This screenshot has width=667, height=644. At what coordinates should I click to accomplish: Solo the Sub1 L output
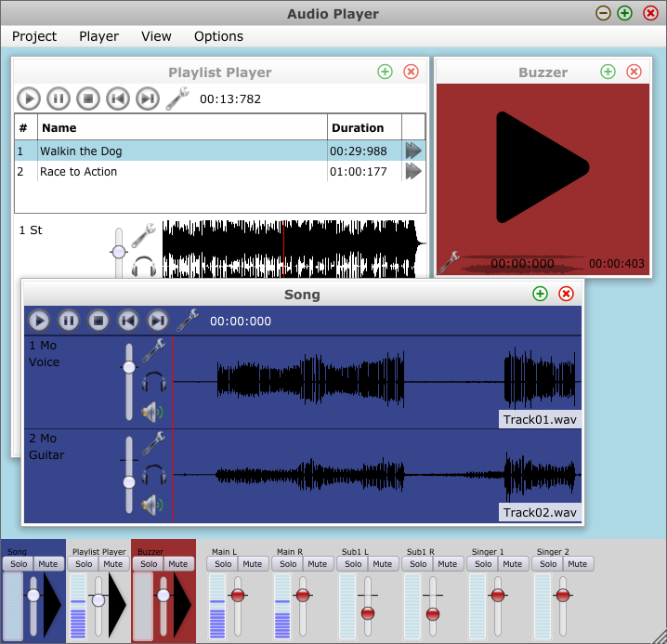[353, 564]
